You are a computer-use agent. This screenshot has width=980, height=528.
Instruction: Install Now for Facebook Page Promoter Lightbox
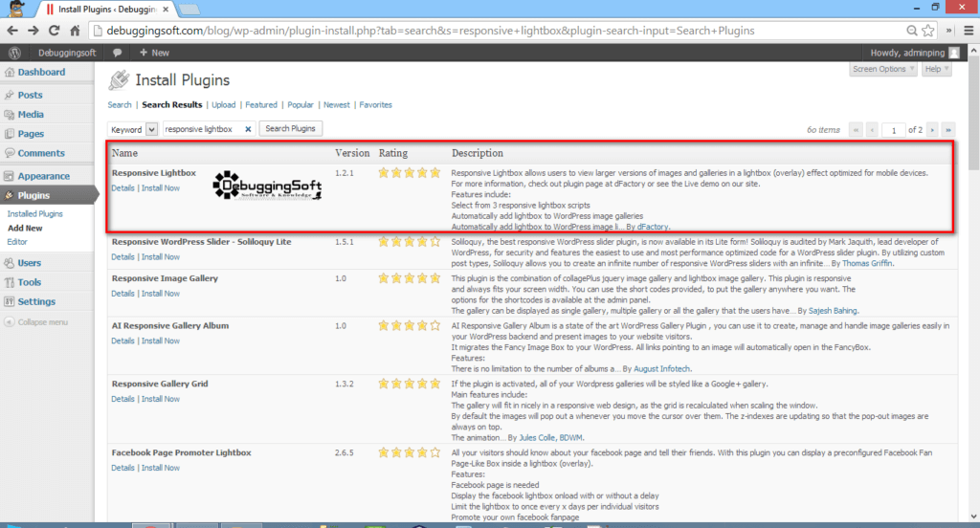tap(161, 468)
